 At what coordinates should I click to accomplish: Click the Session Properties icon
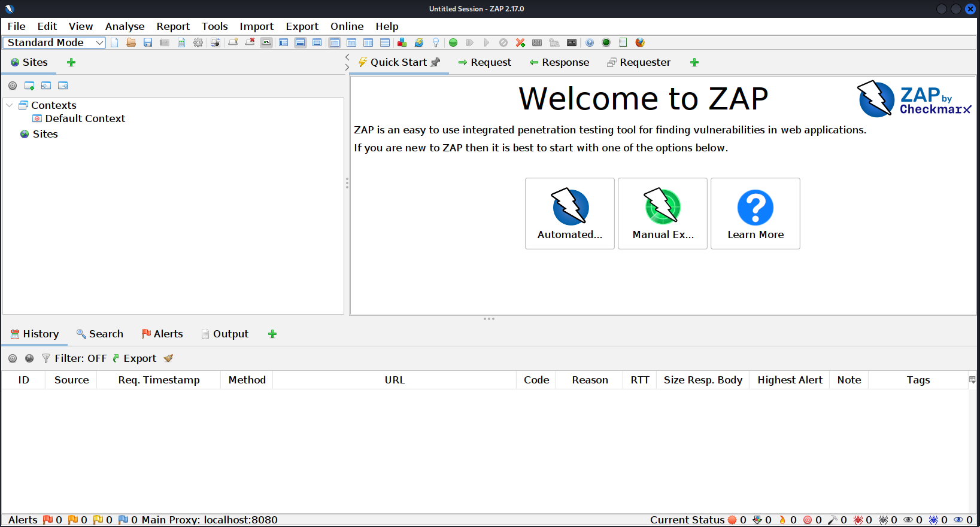(x=181, y=42)
